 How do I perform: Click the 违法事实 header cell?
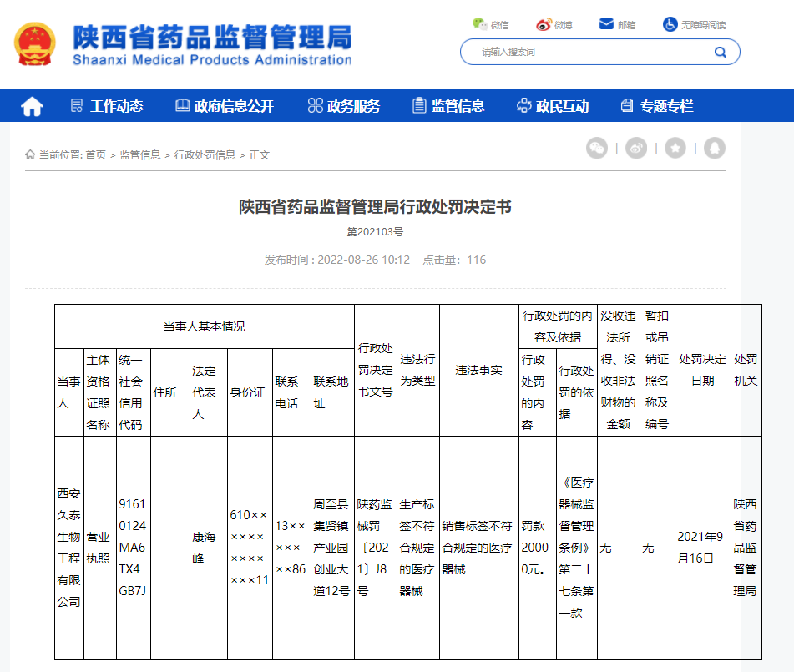tap(479, 370)
